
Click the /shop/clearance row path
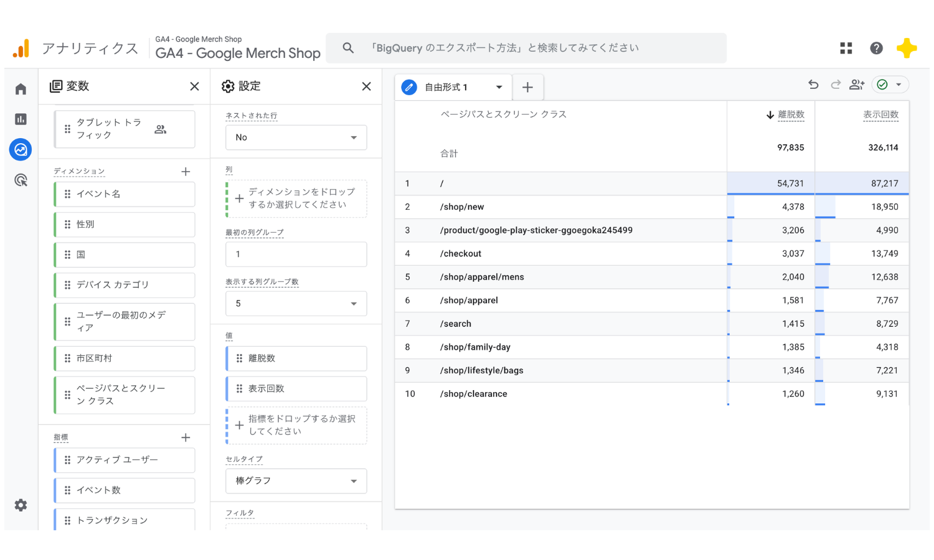point(473,394)
